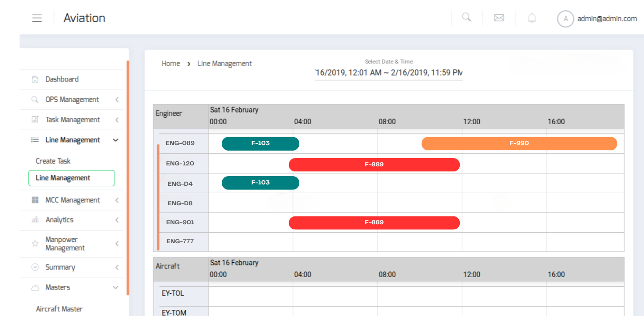Screen dimensions: 644x316
Task: Open the mail envelope icon
Action: (499, 18)
